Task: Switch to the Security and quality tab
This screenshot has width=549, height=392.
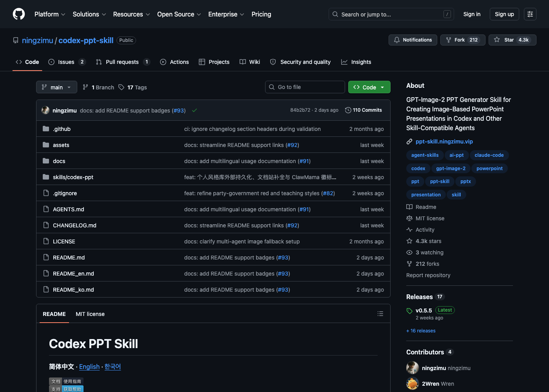Action: click(300, 62)
